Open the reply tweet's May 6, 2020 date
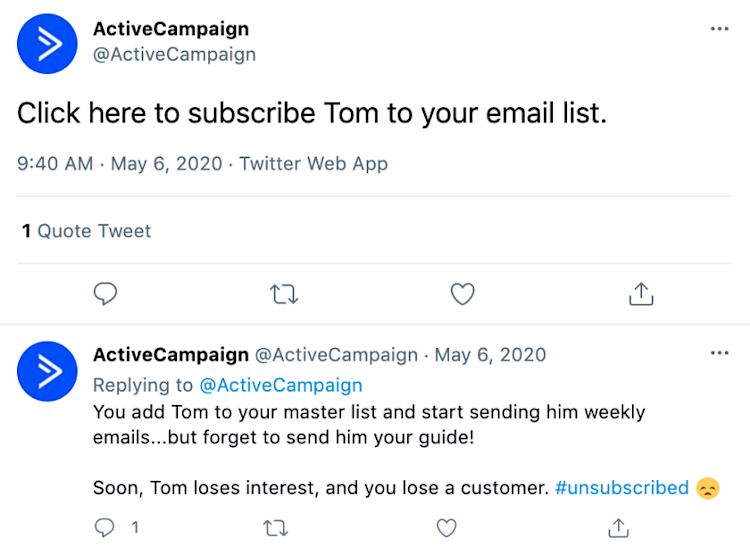Image resolution: width=750 pixels, height=554 pixels. tap(490, 354)
